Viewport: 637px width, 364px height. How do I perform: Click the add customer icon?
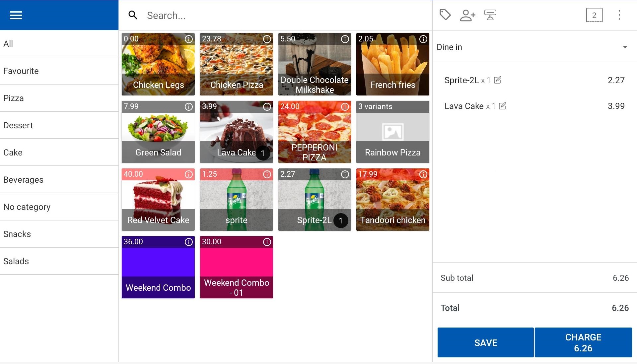coord(467,15)
